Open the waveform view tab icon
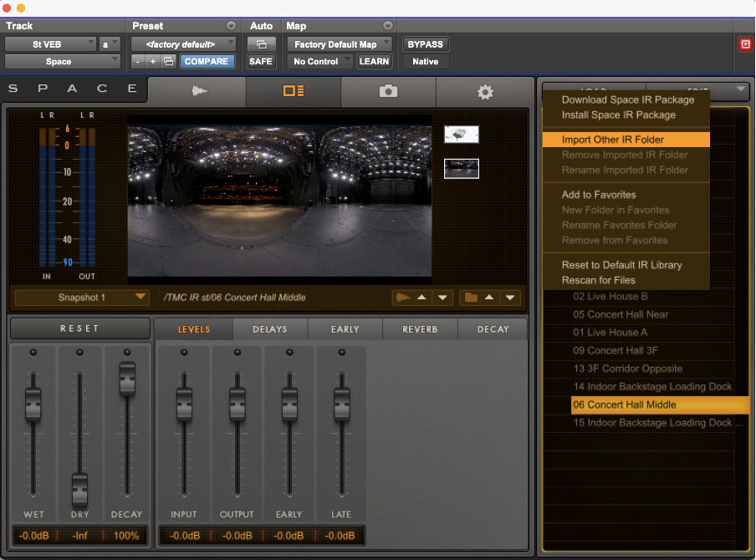 click(x=198, y=90)
